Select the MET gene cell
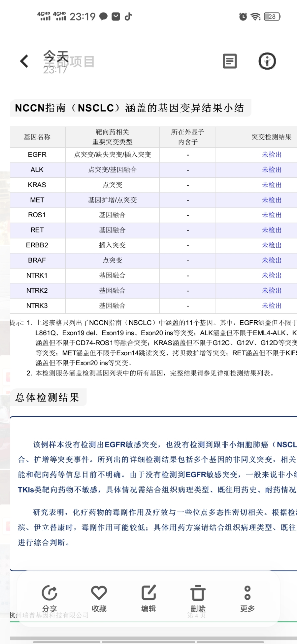297x644 pixels. tap(37, 200)
